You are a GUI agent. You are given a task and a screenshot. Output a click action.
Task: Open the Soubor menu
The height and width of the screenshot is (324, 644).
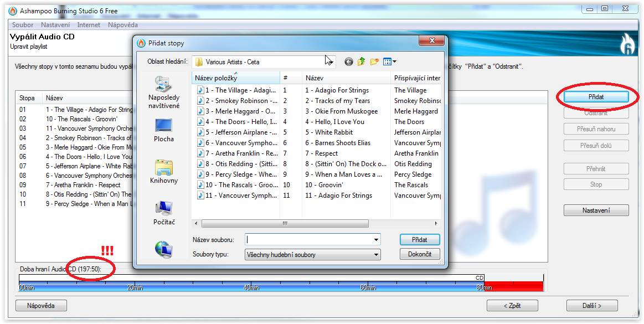(x=23, y=25)
